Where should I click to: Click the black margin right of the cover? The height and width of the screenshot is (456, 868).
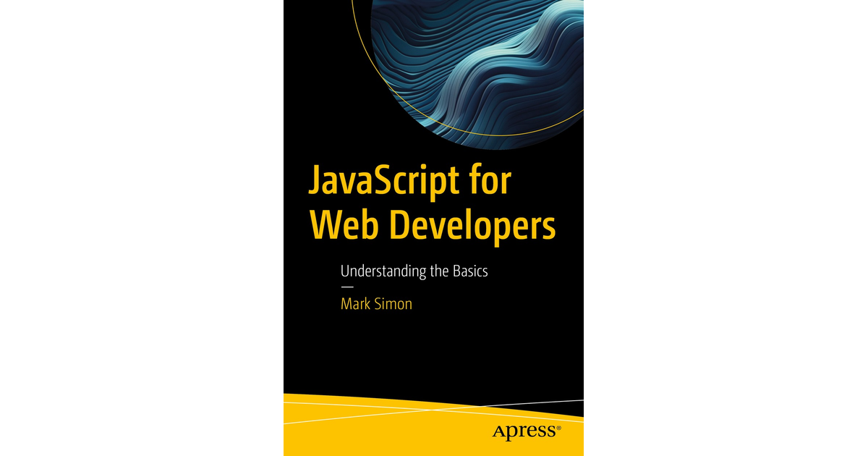pyautogui.click(x=723, y=228)
